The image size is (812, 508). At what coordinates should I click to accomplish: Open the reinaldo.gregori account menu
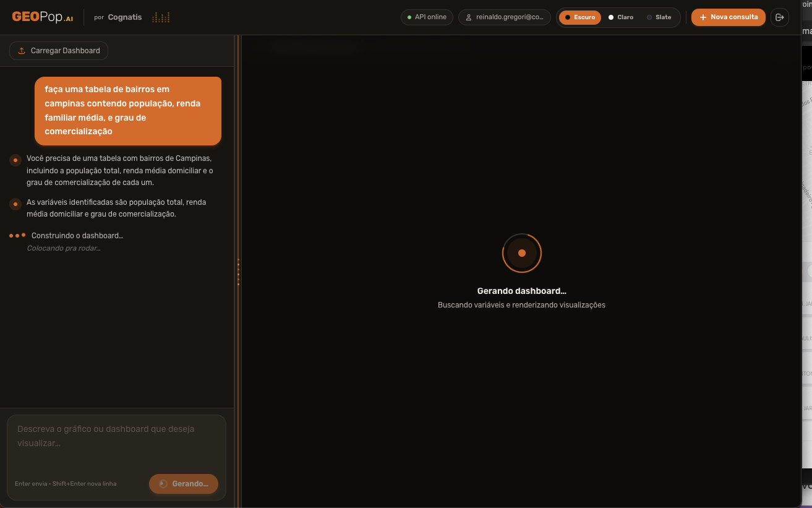coord(504,17)
